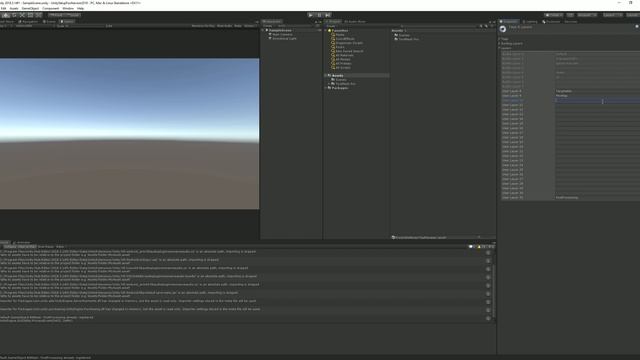Select Main Camera in Hierarchy

coord(282,34)
